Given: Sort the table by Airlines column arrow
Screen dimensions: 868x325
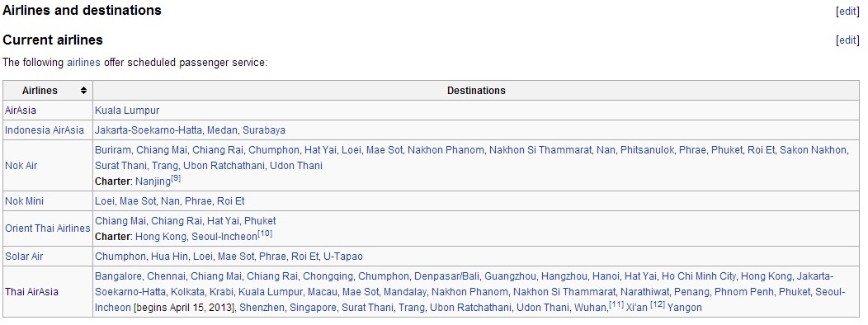Looking at the screenshot, I should [83, 90].
